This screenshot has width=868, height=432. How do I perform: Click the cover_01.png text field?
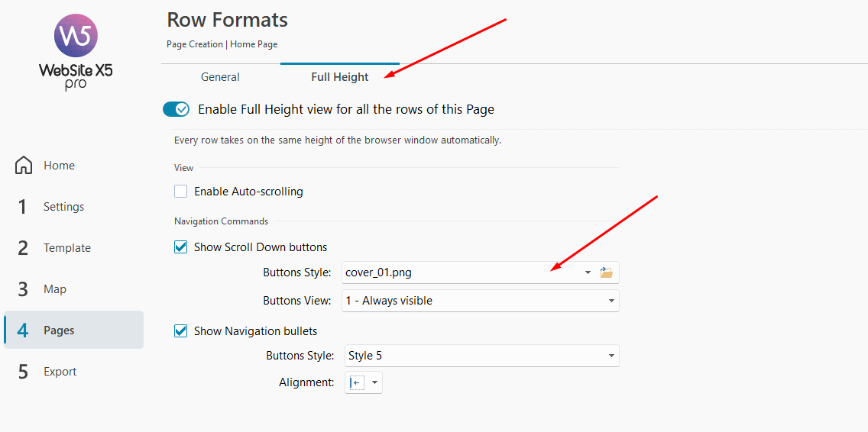coord(462,272)
